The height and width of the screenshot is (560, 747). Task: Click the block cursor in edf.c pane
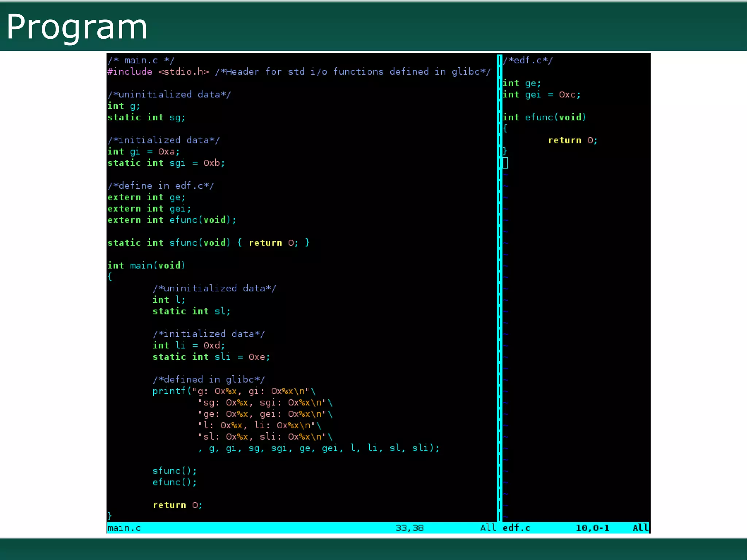click(x=505, y=163)
